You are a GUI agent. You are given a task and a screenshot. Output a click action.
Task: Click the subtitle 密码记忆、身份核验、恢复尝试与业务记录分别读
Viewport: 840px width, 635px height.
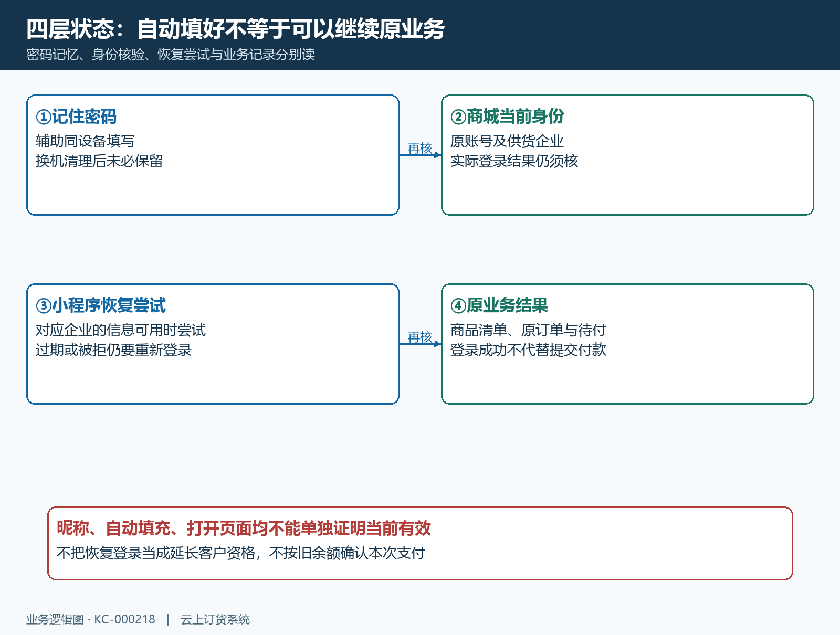click(171, 55)
